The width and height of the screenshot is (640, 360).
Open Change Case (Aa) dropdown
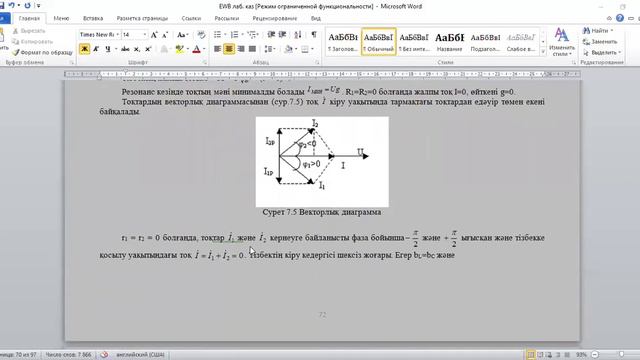click(x=182, y=35)
